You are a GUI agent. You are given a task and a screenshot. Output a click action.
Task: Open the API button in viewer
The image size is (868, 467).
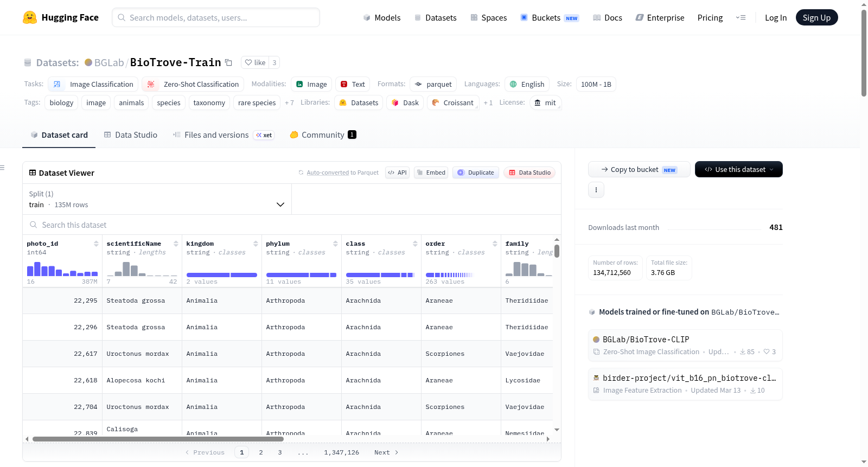pos(397,172)
